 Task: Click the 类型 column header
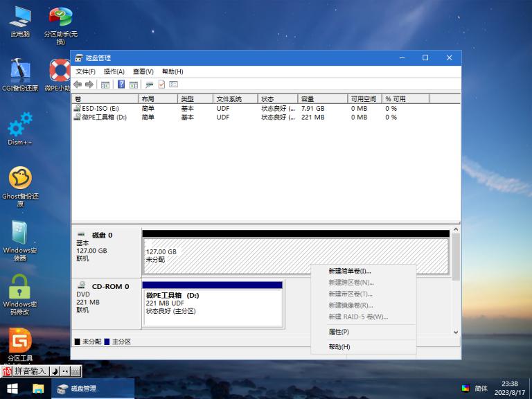tap(195, 99)
